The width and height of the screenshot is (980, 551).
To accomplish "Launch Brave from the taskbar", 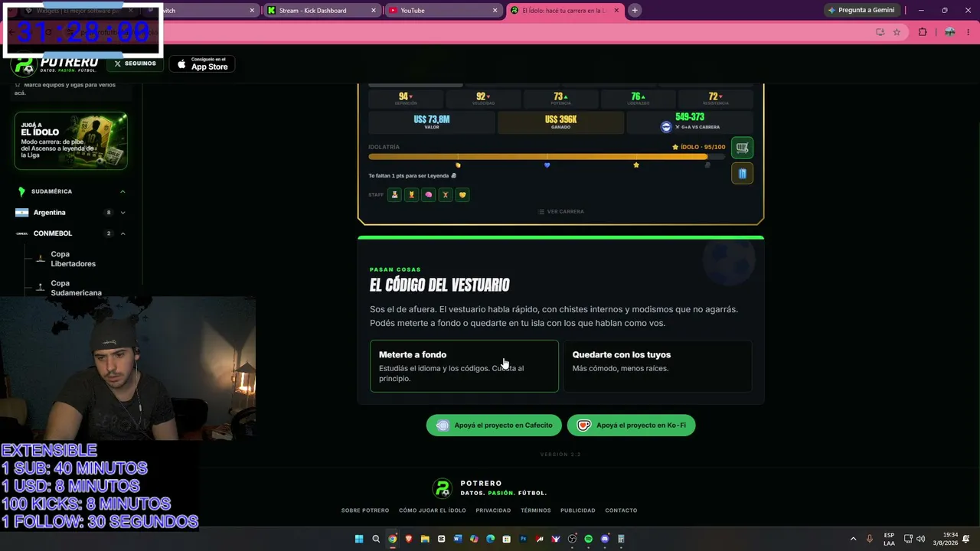I will click(x=408, y=539).
